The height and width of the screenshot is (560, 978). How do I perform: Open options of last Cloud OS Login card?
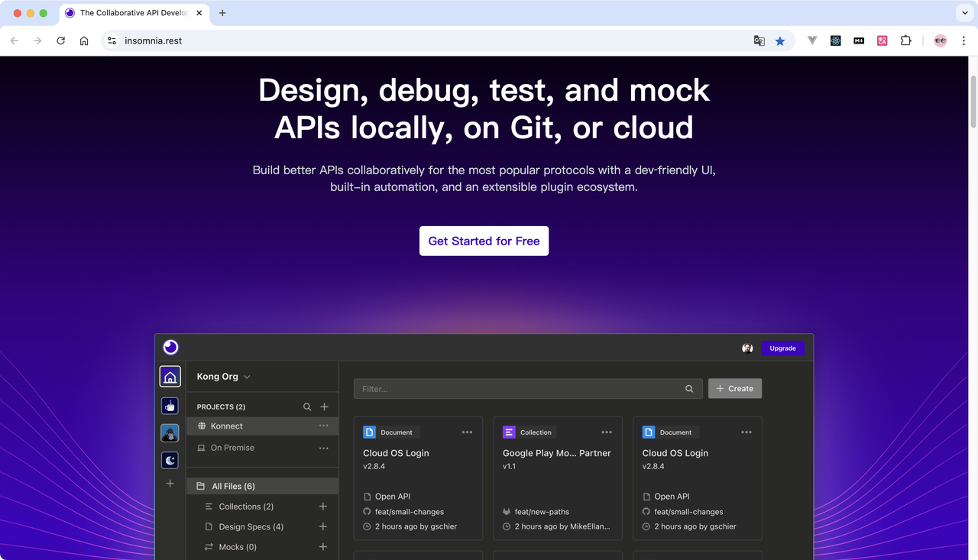click(x=746, y=432)
